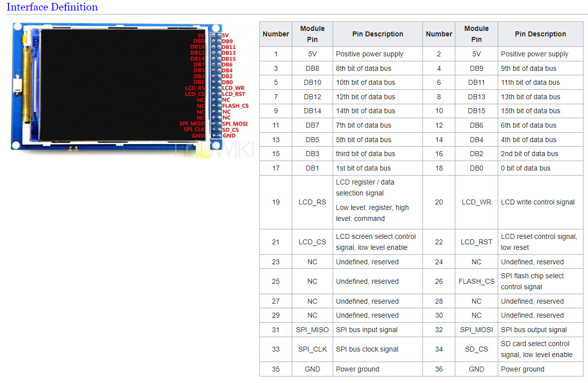Select the 'SPI flash chip select' description
This screenshot has height=383, width=588.
pyautogui.click(x=541, y=281)
